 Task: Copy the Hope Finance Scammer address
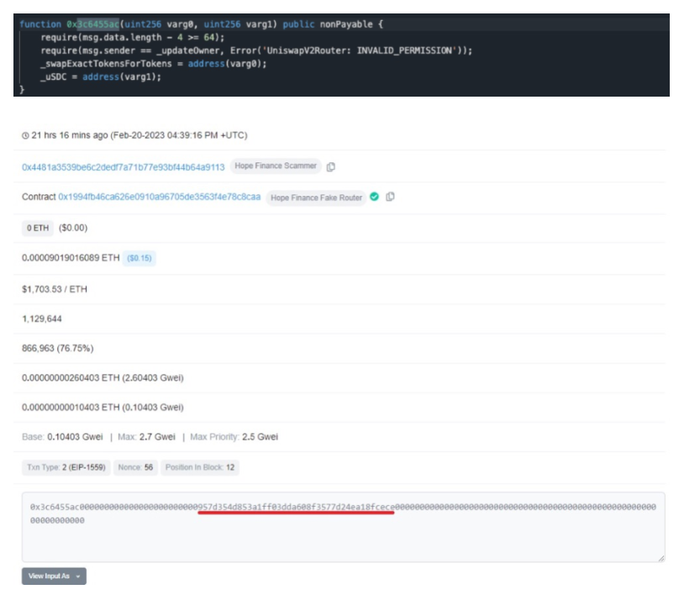331,167
